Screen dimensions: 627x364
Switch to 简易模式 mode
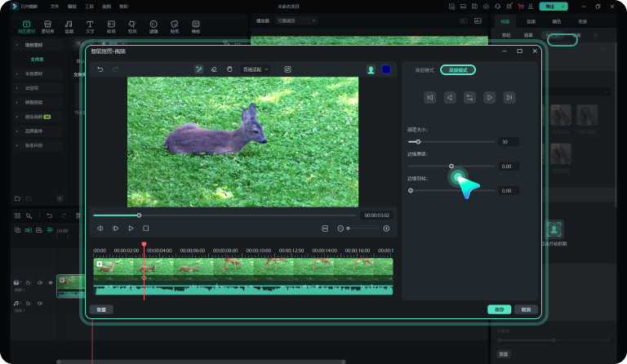pyautogui.click(x=425, y=70)
